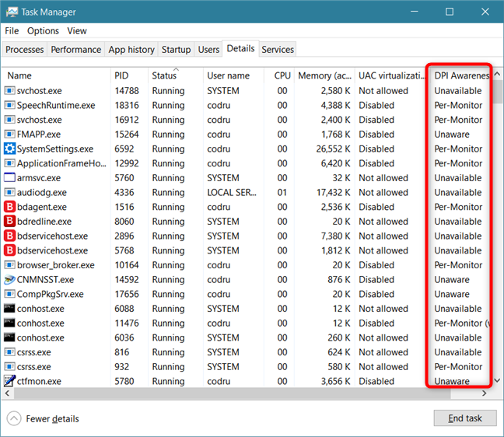Click the svchost.exe icon with PID 16912
The image size is (504, 437).
[x=9, y=120]
